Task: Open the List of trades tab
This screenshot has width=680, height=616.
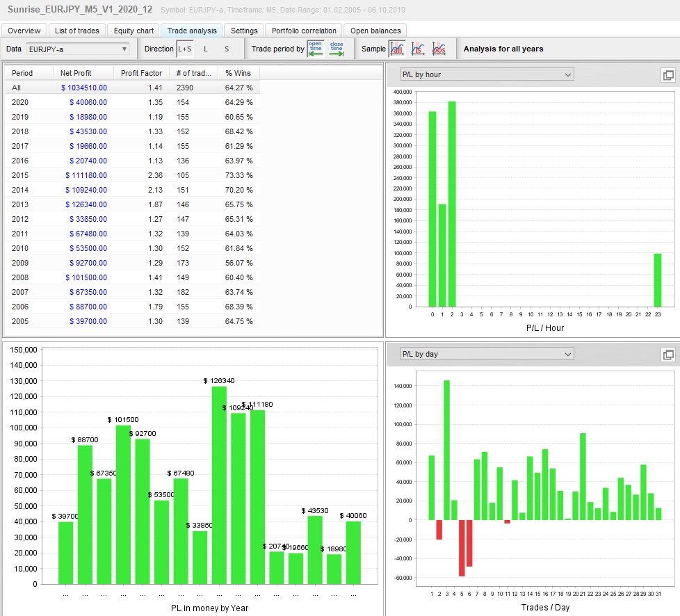Action: (77, 31)
